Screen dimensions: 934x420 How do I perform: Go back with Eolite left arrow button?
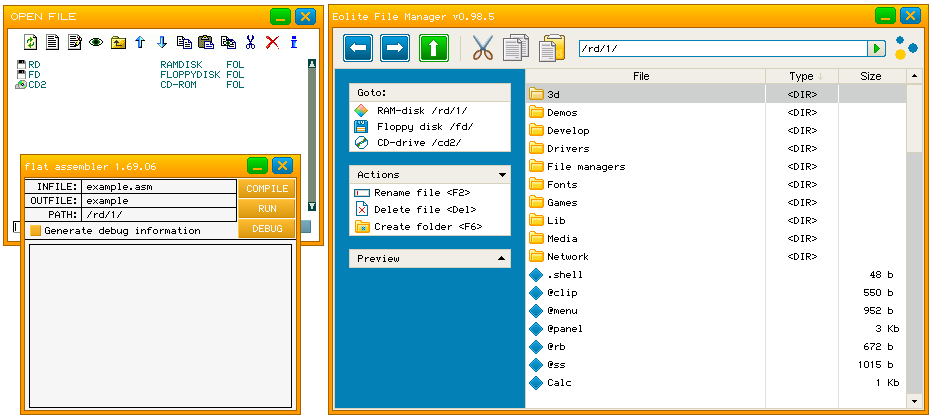click(358, 48)
